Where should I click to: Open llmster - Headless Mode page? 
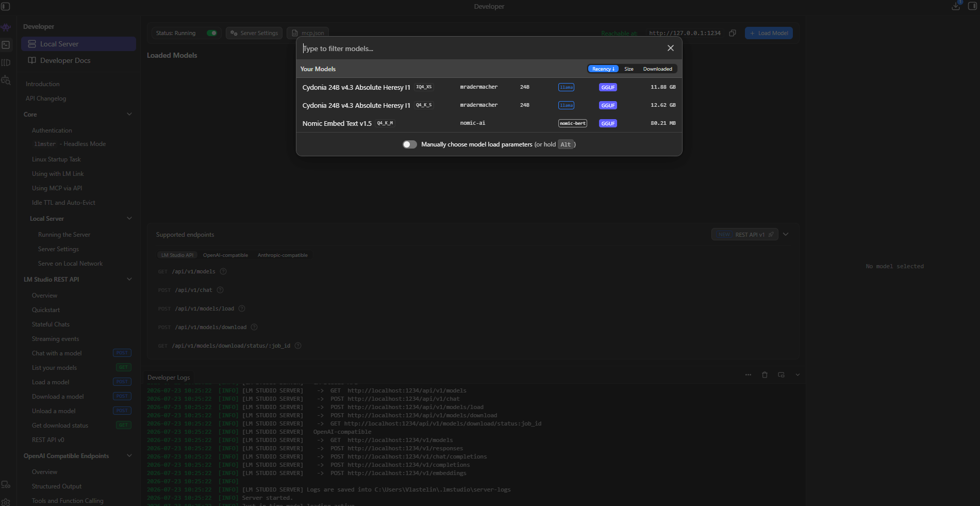(70, 144)
